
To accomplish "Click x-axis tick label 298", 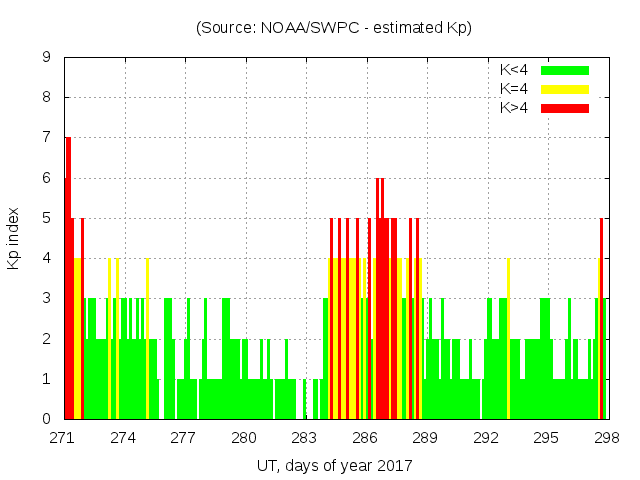I will pyautogui.click(x=606, y=438).
